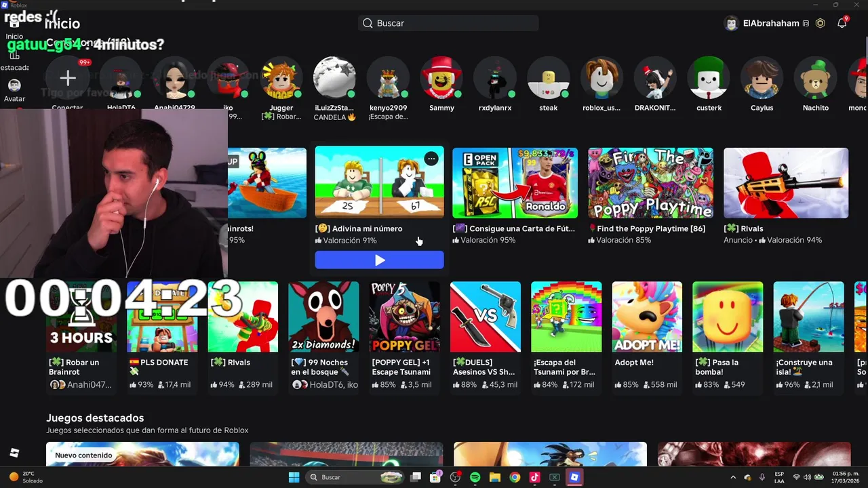Viewport: 868px width, 488px height.
Task: Click the ElAbrahaham profile avatar
Action: point(731,23)
